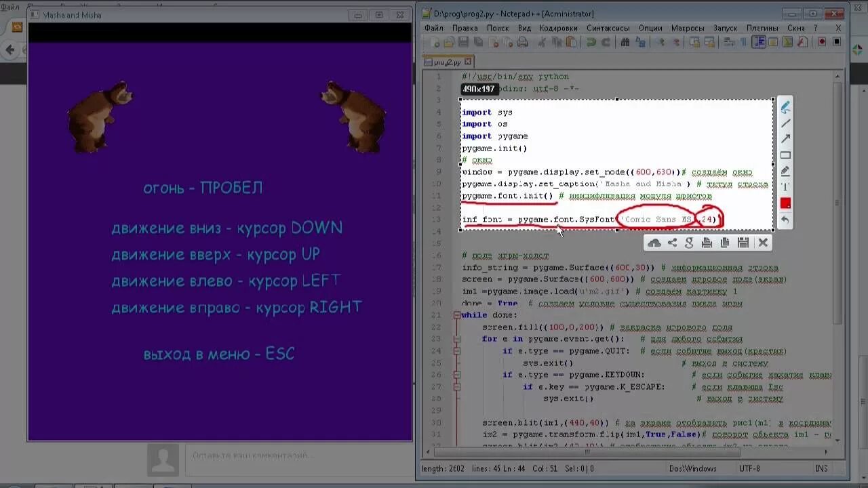Screen dimensions: 868x488
Task: Share screenshot via Lightshot share icon
Action: point(672,243)
